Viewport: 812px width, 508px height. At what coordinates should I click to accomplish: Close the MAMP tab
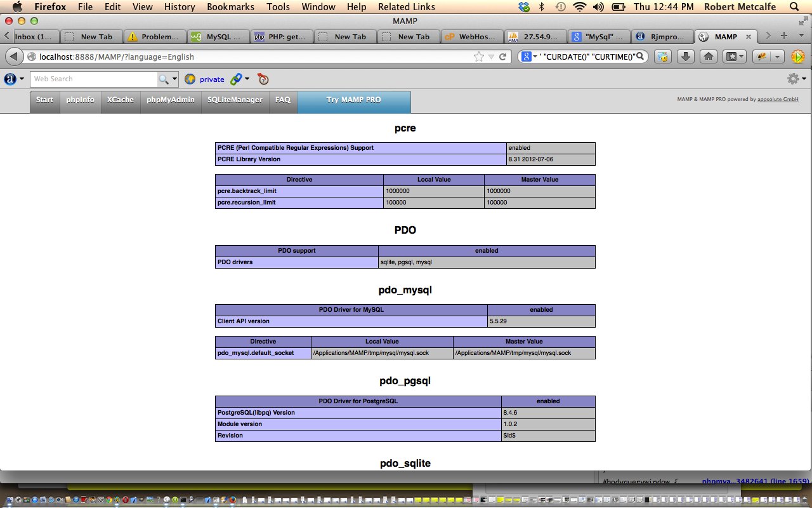click(x=749, y=36)
